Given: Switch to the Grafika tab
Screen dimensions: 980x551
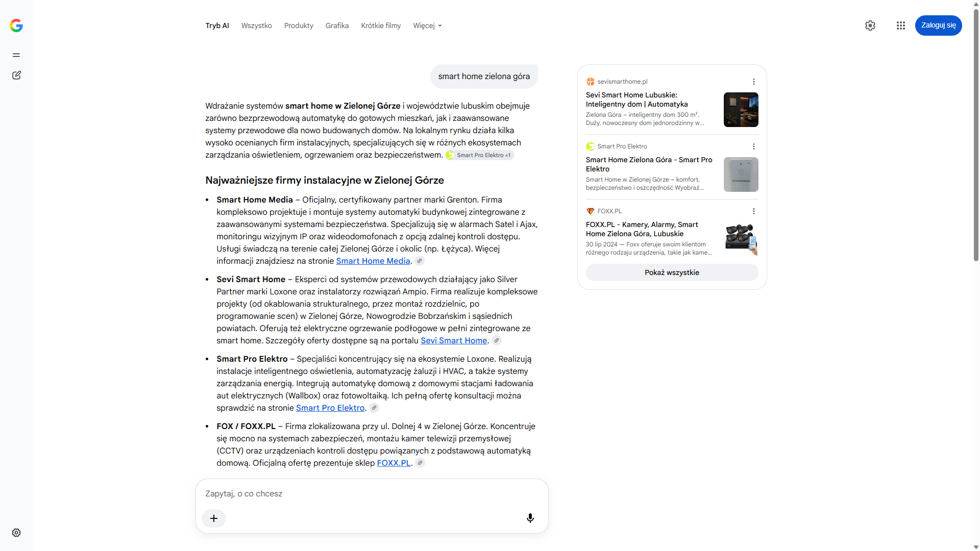Looking at the screenshot, I should 337,26.
